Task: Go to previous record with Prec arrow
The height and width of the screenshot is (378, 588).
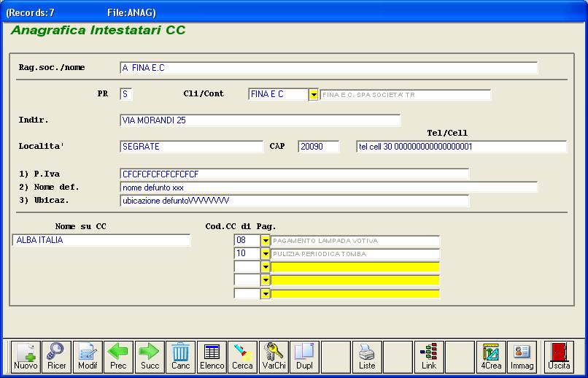Action: 118,357
